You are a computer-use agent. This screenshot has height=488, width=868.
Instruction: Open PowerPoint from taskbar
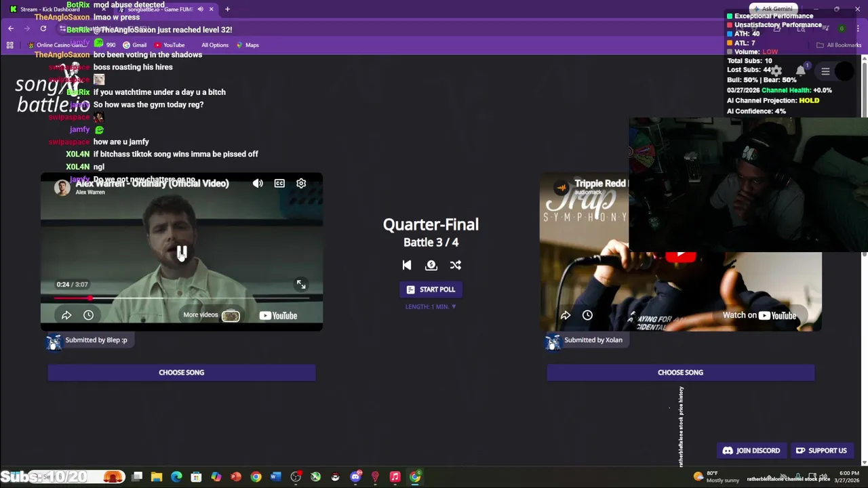pos(235,476)
